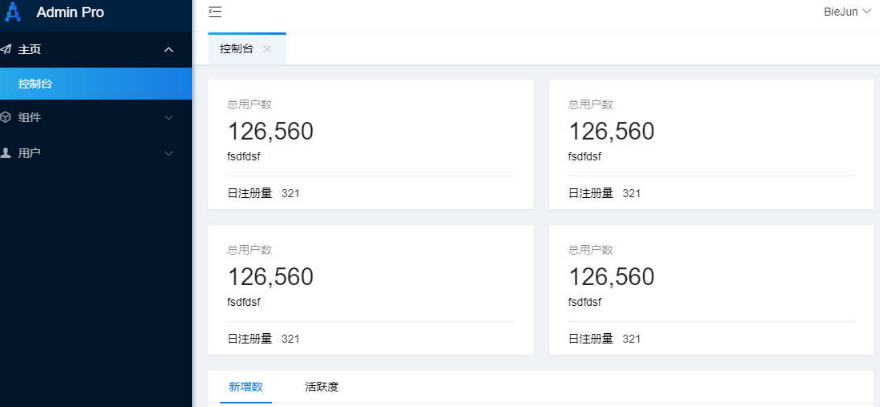The height and width of the screenshot is (407, 880).
Task: Collapse the 主页 menu chevron
Action: (168, 50)
